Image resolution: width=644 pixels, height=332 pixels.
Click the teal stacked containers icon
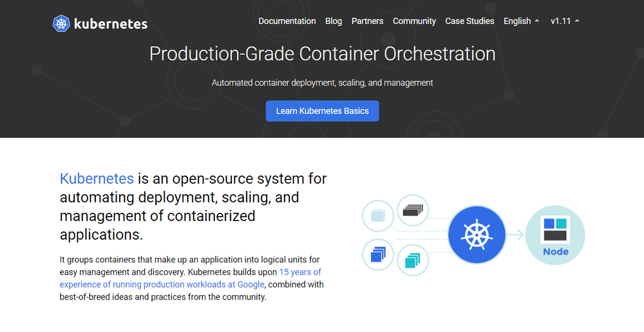pos(413,260)
